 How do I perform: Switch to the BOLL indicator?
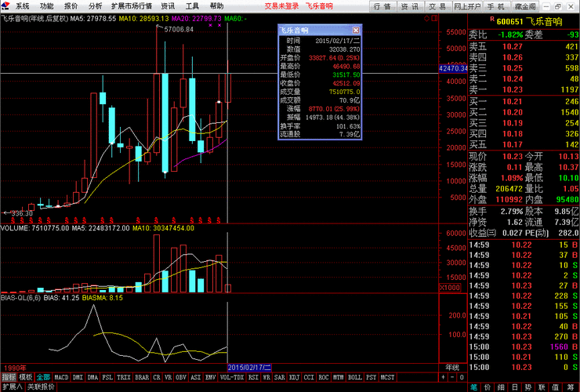[x=355, y=377]
